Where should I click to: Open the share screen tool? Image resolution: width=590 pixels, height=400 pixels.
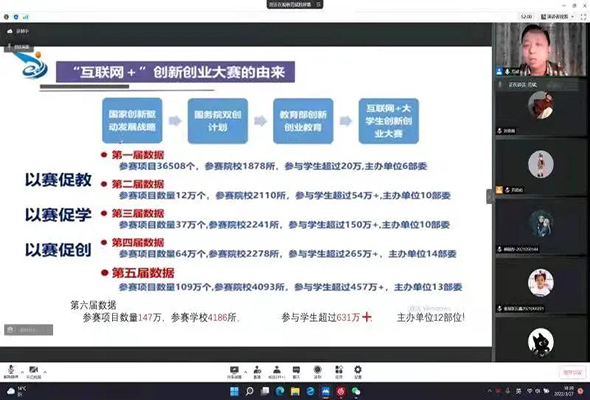tap(234, 372)
